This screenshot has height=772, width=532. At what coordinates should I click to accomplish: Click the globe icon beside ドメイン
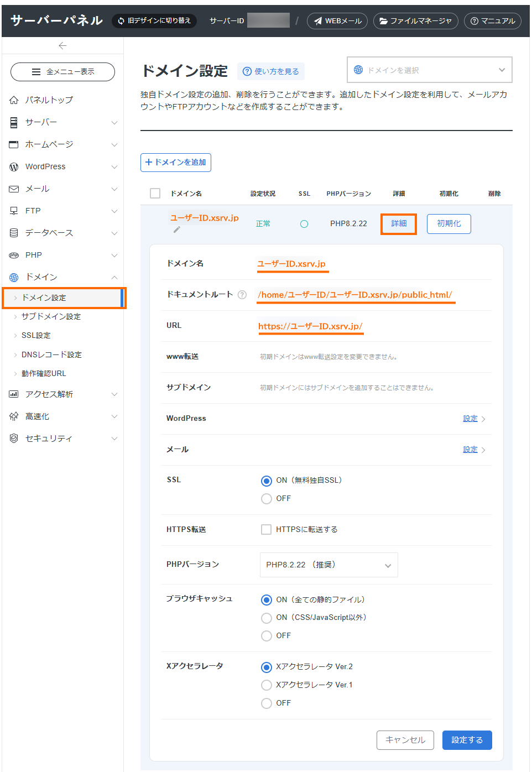[14, 277]
